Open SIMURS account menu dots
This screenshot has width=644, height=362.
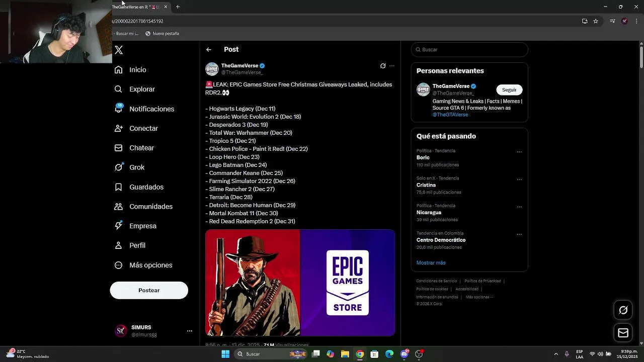pos(190,331)
